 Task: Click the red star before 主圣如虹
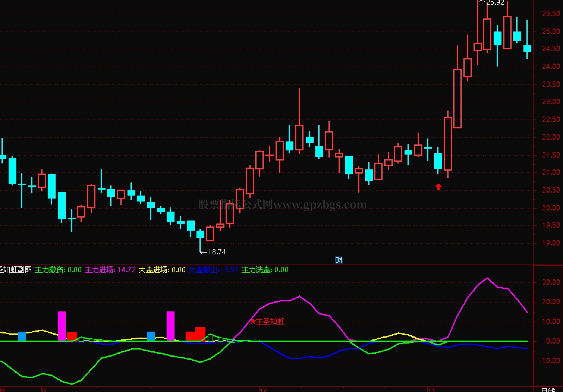click(253, 322)
